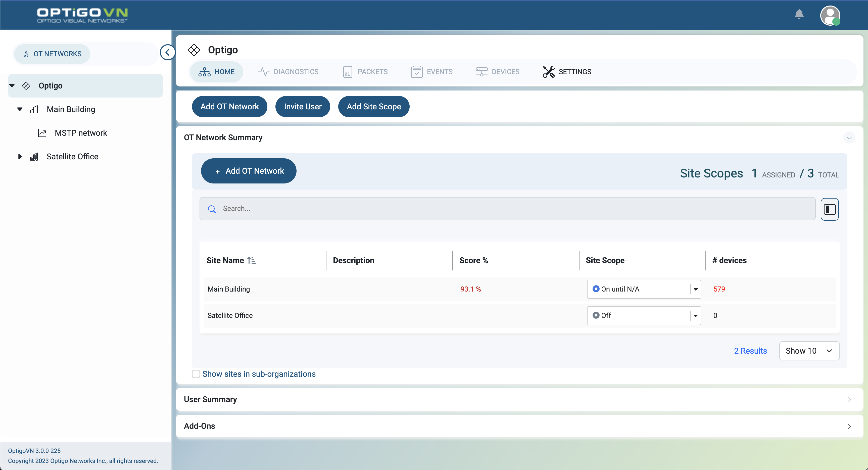
Task: Open the EVENTS tab
Action: (x=432, y=71)
